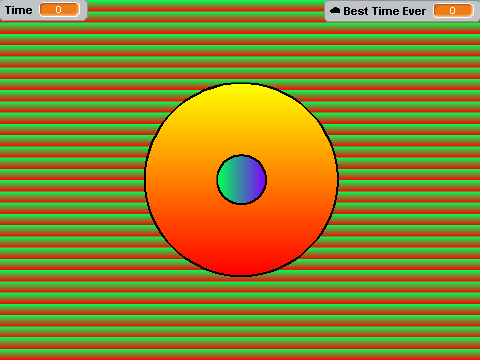Click the large yellow-orange circle sprite

tap(242, 133)
